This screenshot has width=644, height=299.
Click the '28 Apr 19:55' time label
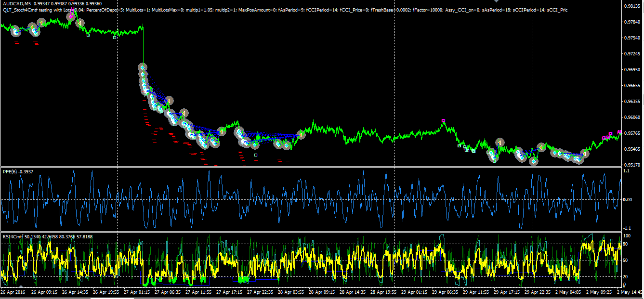(x=383, y=292)
